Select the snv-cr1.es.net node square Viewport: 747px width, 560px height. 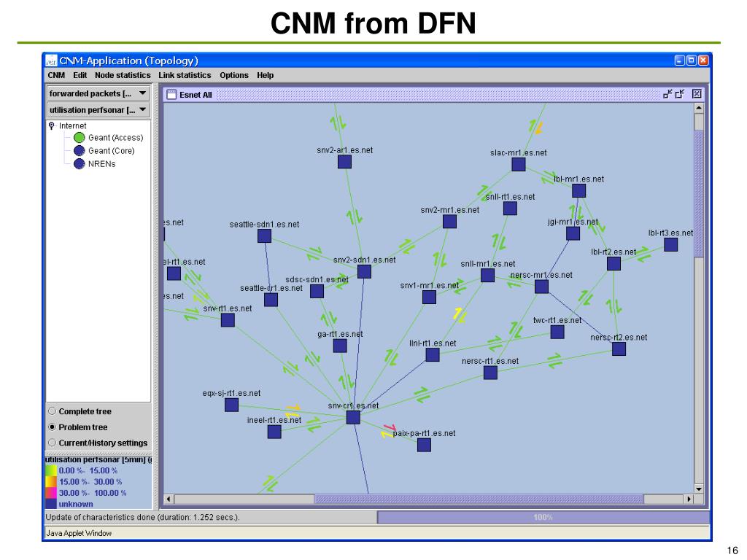353,418
